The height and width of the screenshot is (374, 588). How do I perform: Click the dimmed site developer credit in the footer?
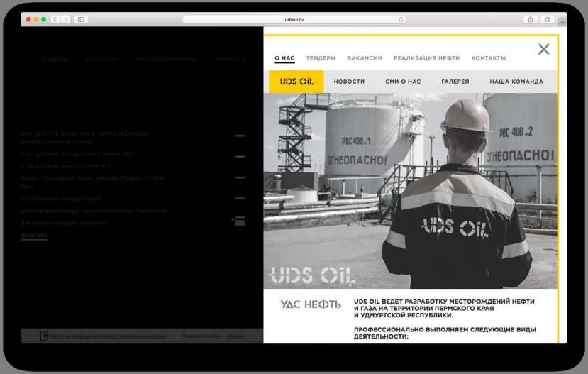[x=213, y=336]
